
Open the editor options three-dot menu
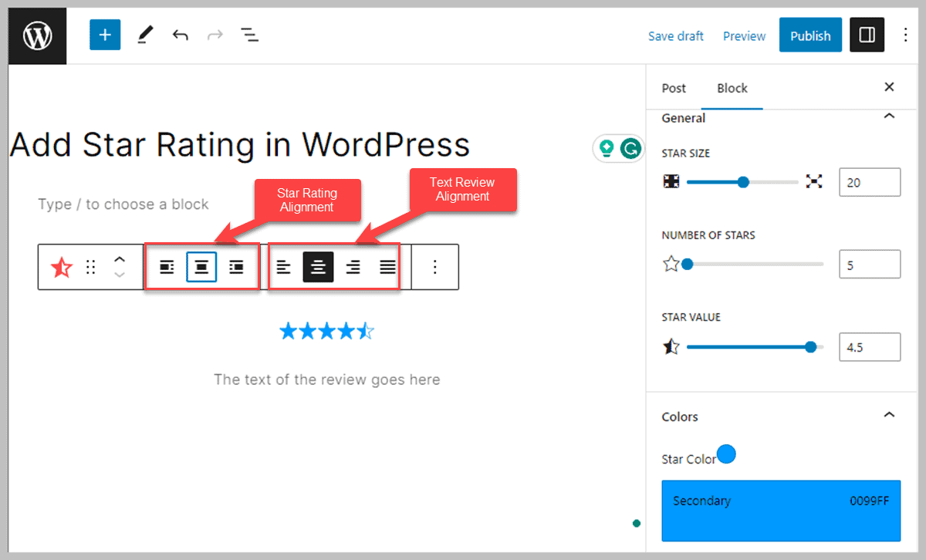click(x=905, y=35)
